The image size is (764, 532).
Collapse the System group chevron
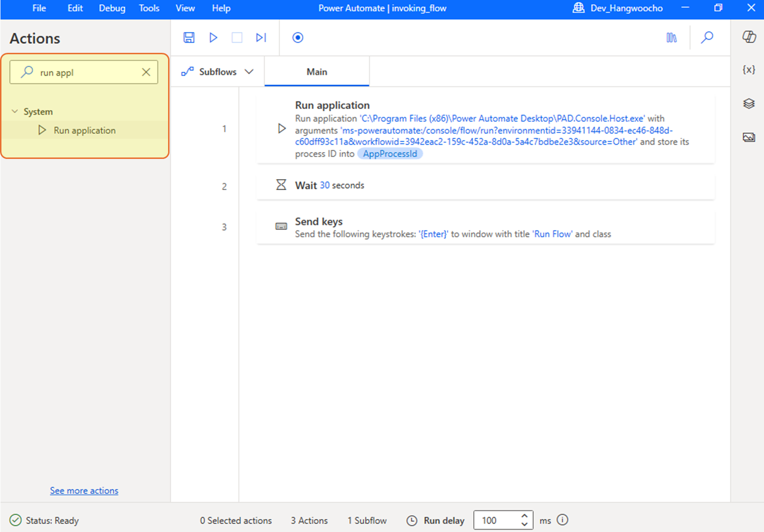click(x=15, y=111)
